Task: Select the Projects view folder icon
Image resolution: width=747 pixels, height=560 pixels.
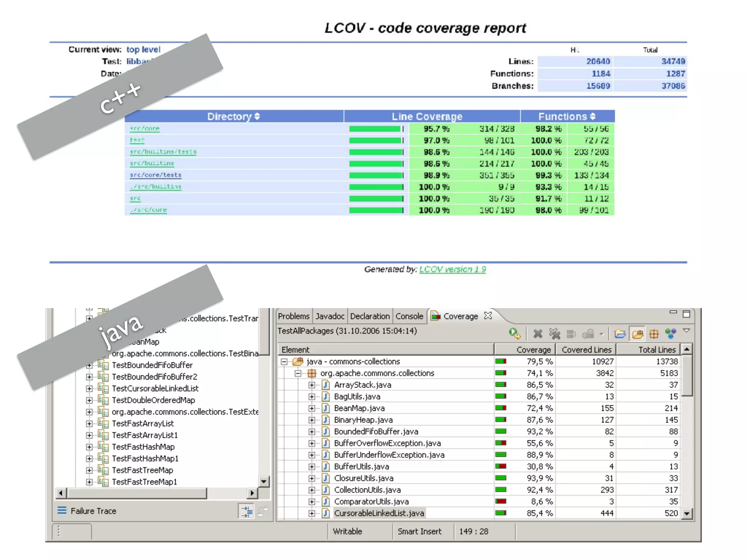Action: pos(620,334)
